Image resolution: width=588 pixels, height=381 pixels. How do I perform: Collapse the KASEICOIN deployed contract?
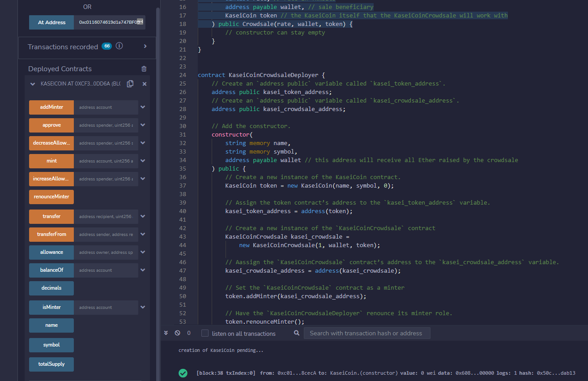32,84
